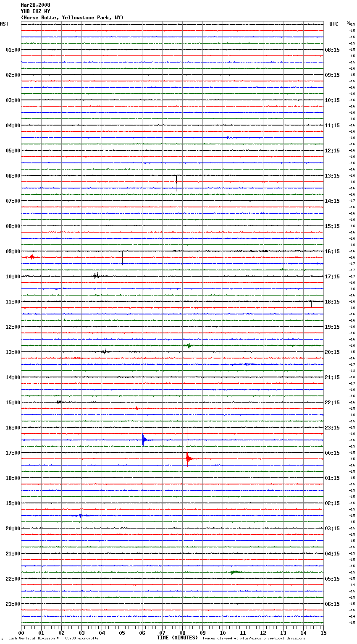Click the 07:00 MST time label

pyautogui.click(x=13, y=201)
